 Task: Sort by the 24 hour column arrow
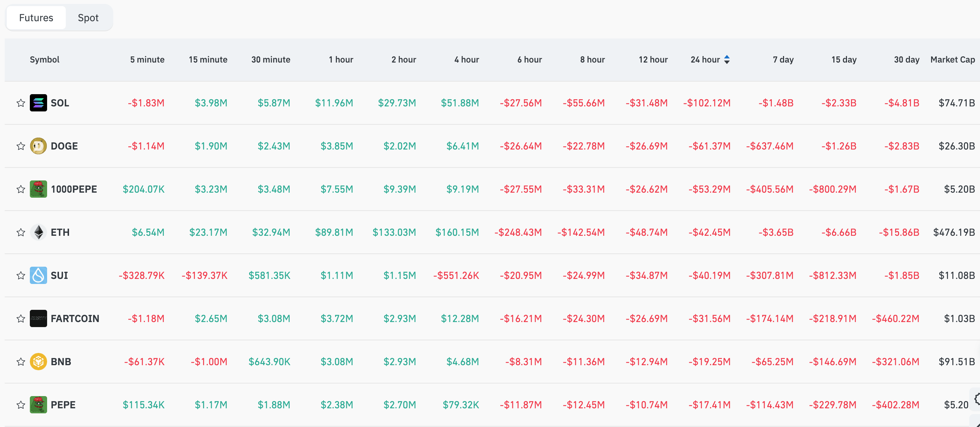pyautogui.click(x=727, y=59)
